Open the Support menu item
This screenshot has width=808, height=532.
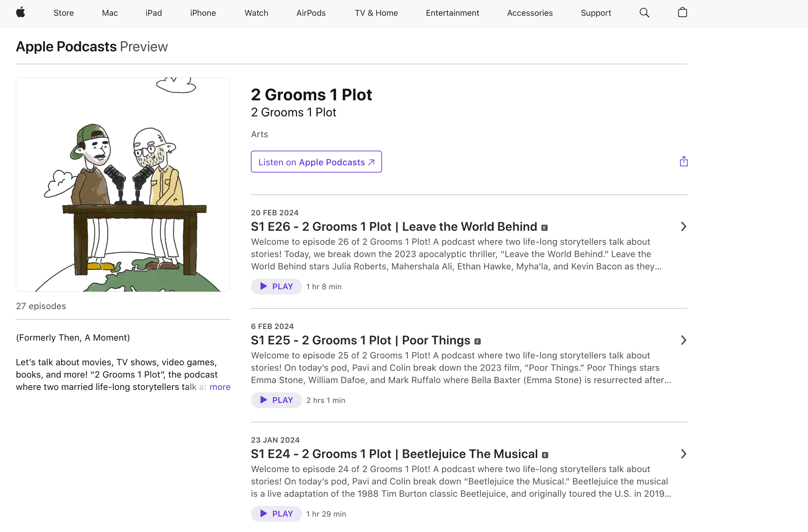(x=596, y=13)
